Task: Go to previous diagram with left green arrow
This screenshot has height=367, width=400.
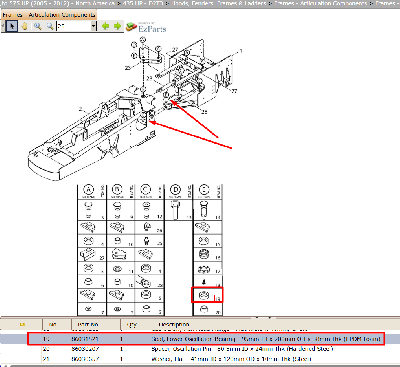Action: [106, 26]
